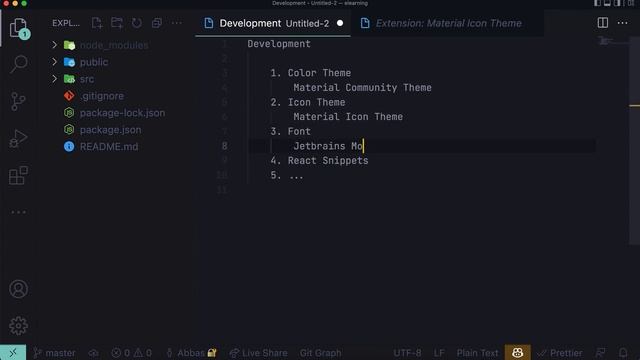
Task: Close unsaved Untitled-2 tab dot
Action: click(x=340, y=23)
